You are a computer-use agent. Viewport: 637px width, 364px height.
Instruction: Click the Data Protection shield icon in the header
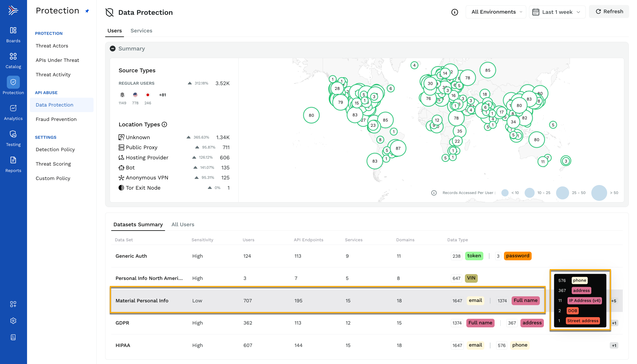(110, 12)
